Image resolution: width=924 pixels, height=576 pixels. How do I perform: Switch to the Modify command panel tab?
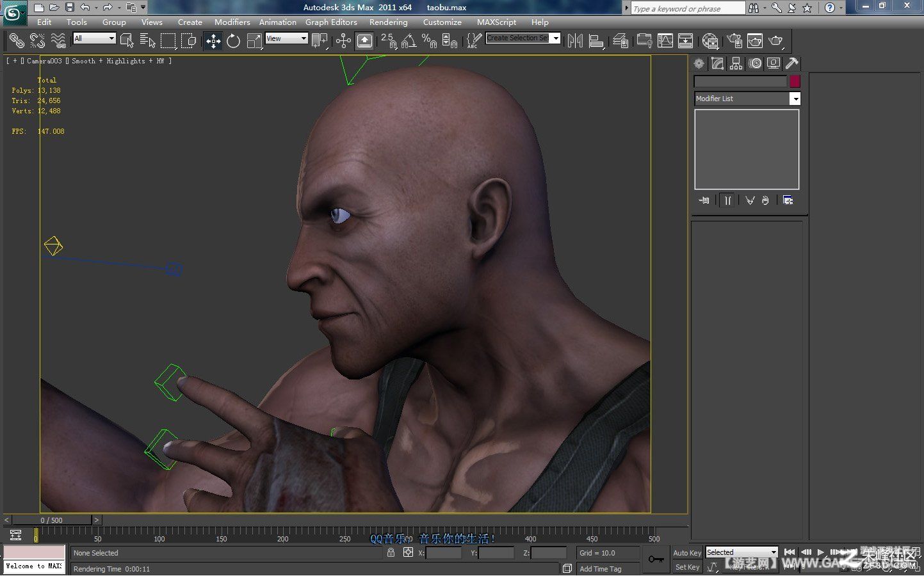718,63
